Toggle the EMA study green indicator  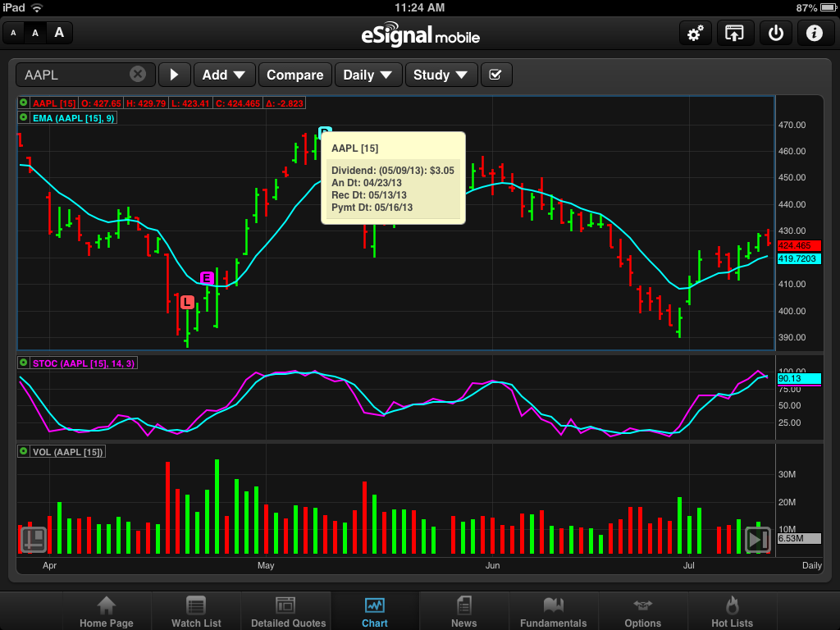click(24, 118)
